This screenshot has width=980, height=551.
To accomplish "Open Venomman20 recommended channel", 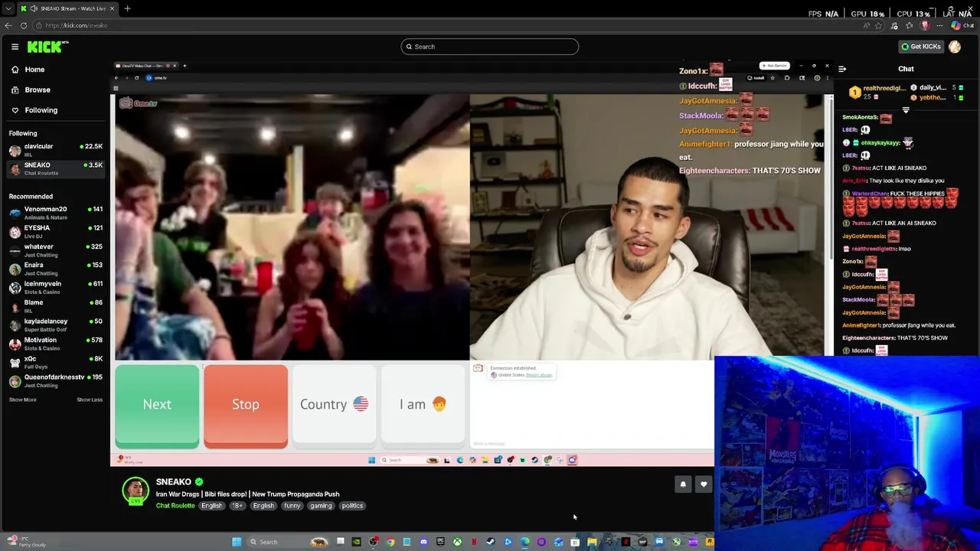I will (55, 213).
